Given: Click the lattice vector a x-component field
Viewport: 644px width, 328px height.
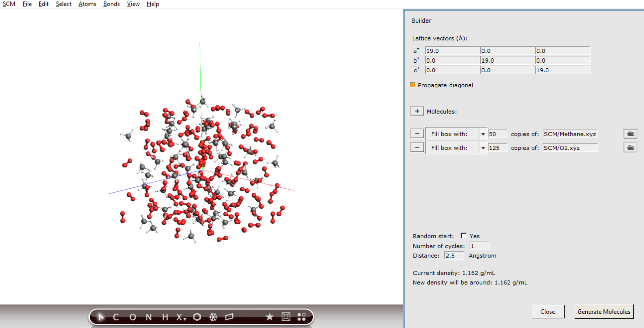Looking at the screenshot, I should 453,51.
